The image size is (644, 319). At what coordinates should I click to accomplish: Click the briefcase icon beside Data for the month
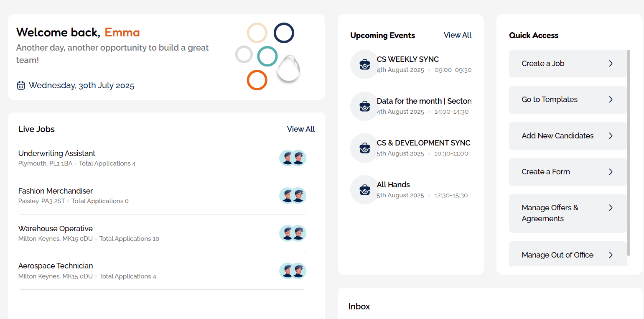tap(364, 106)
